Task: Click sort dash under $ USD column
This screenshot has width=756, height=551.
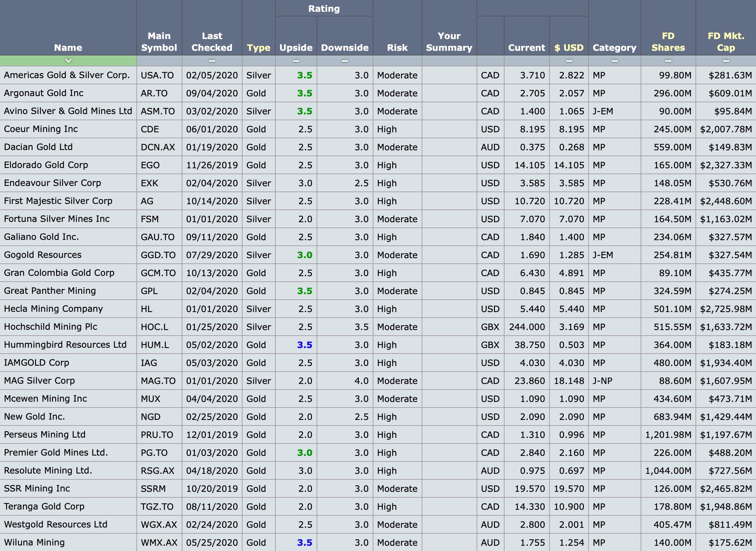Action: 569,61
